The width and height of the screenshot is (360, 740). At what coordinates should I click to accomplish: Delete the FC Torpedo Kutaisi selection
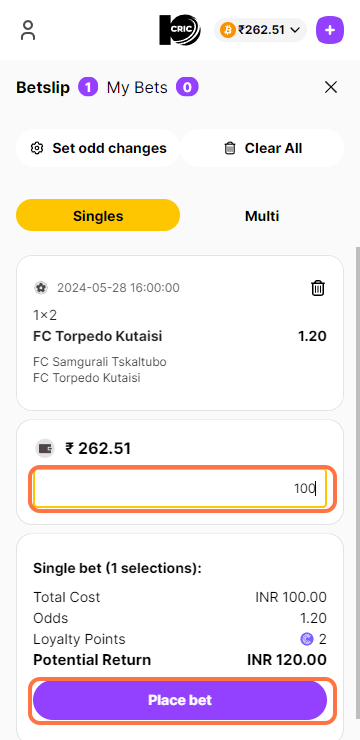[318, 287]
